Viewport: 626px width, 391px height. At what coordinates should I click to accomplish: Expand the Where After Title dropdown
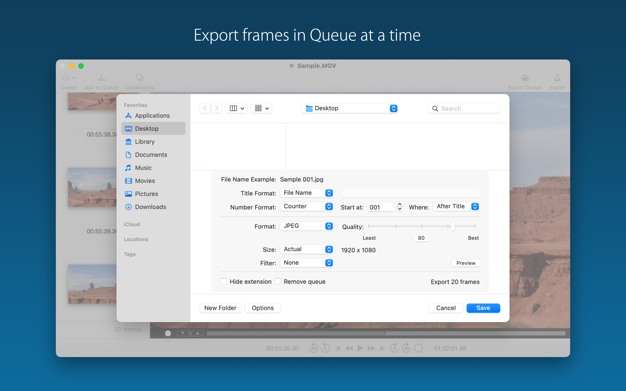[456, 206]
